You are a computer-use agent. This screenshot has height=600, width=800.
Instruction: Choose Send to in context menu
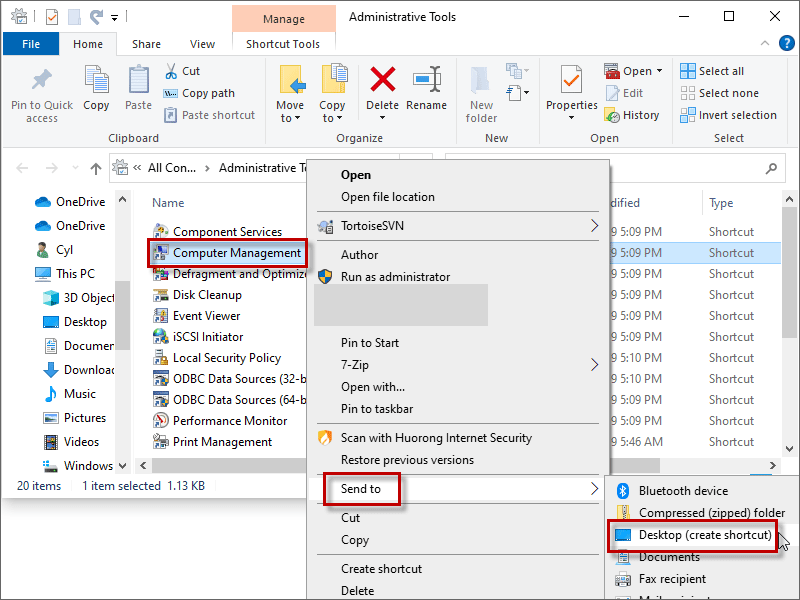tap(361, 489)
